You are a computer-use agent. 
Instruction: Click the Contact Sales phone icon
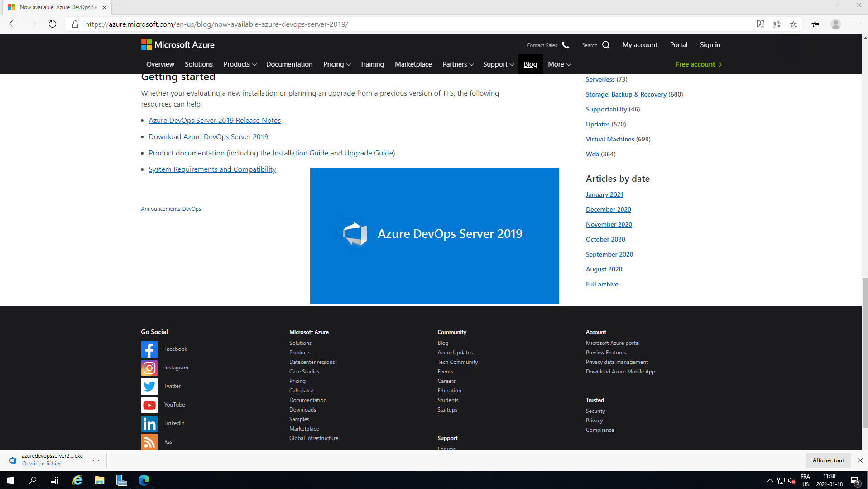tap(566, 45)
